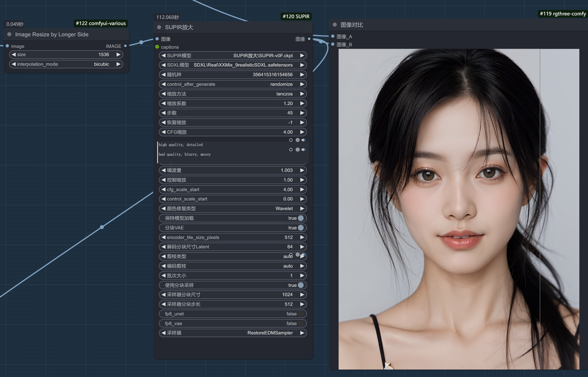Decrease 步数 with the left arrow
Screen dimensions: 588x377
click(163, 113)
